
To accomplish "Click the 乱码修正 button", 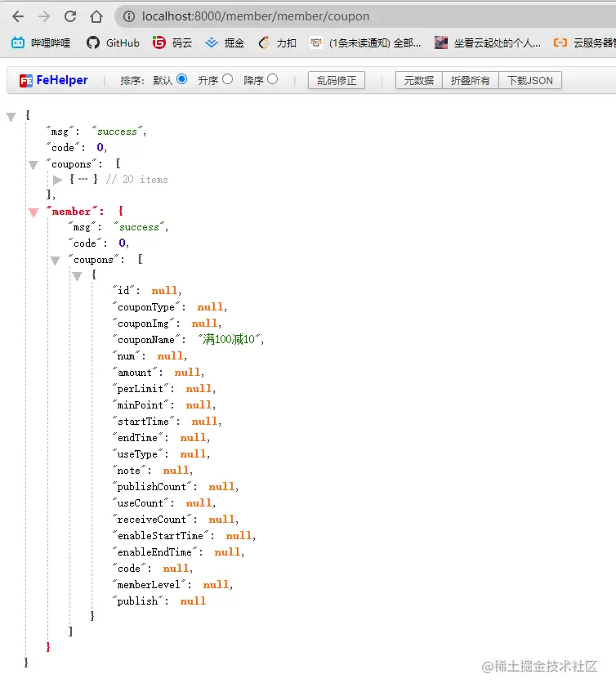I will (337, 80).
